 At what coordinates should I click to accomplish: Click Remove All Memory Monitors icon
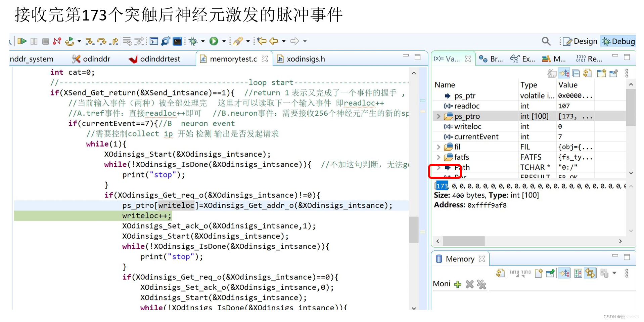click(x=481, y=284)
